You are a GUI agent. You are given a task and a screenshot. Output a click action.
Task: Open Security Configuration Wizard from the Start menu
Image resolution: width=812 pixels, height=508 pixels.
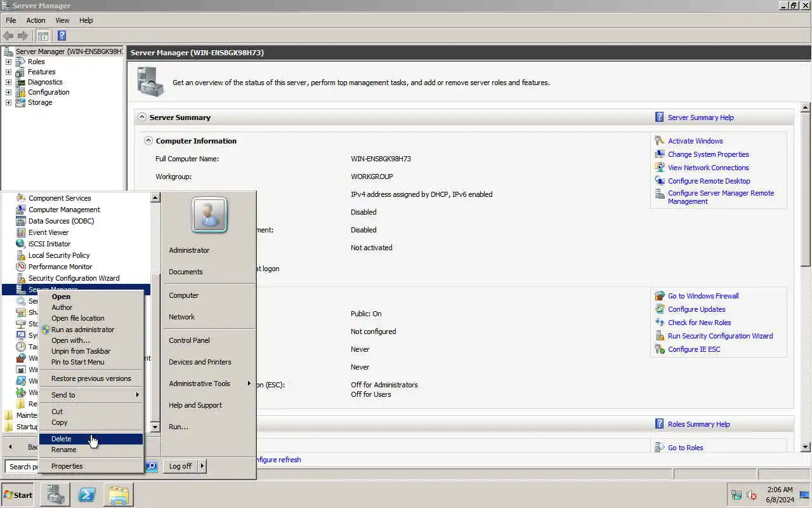tap(74, 278)
